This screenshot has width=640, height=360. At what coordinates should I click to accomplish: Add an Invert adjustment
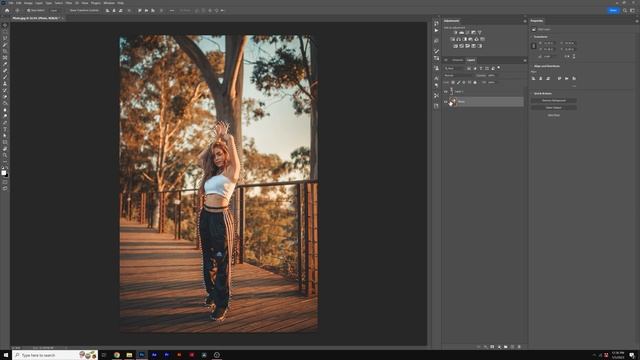coord(455,46)
